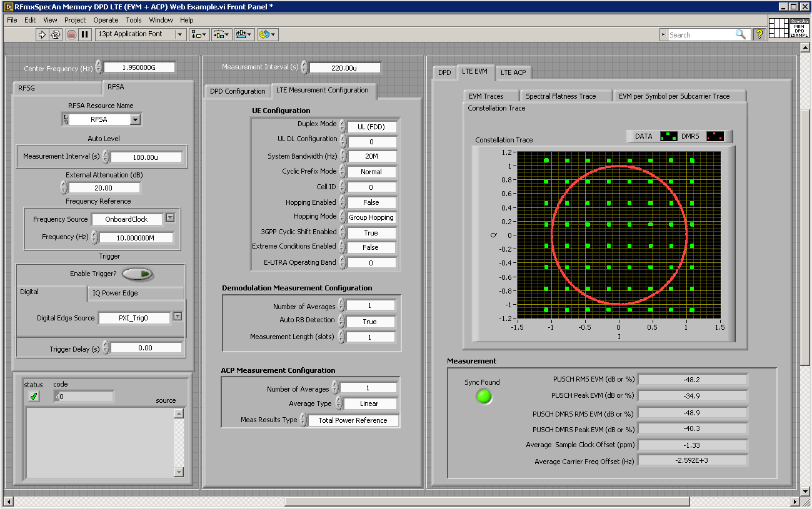Click the Frequency (Hz) 10.000000M field
The height and width of the screenshot is (509, 812).
click(x=136, y=237)
